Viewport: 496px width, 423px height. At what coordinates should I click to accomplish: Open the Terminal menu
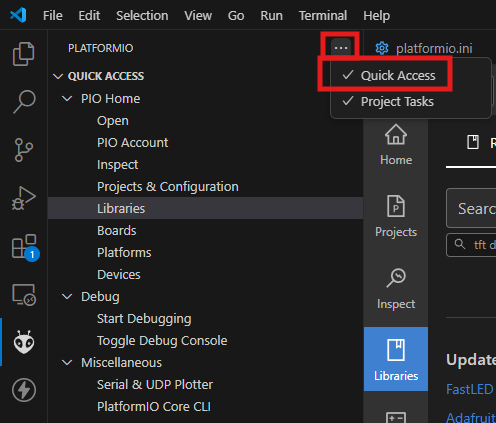[x=323, y=15]
